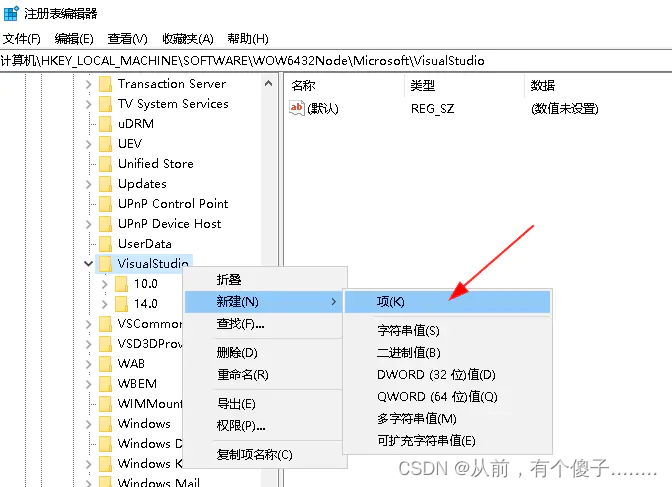
Task: Click the UPnP Control Point folder icon
Action: point(105,204)
